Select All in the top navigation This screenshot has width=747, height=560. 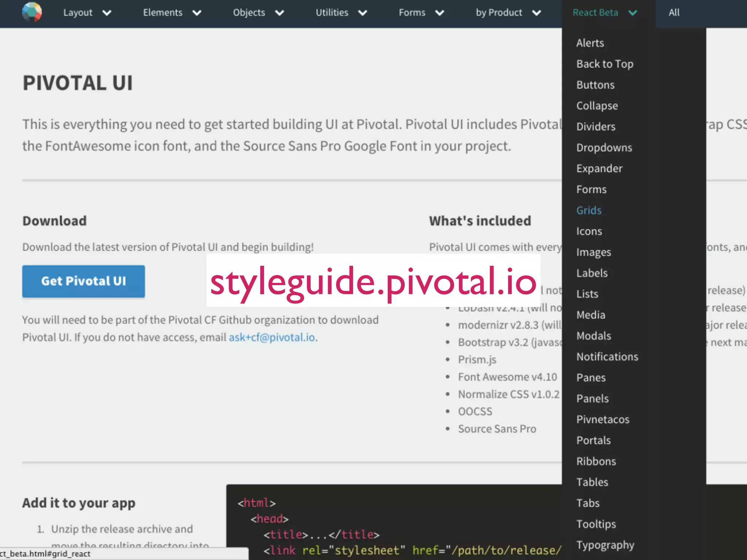674,13
